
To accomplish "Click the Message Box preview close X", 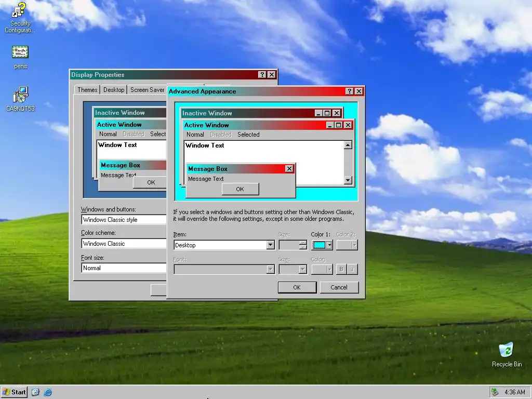I will [x=289, y=169].
